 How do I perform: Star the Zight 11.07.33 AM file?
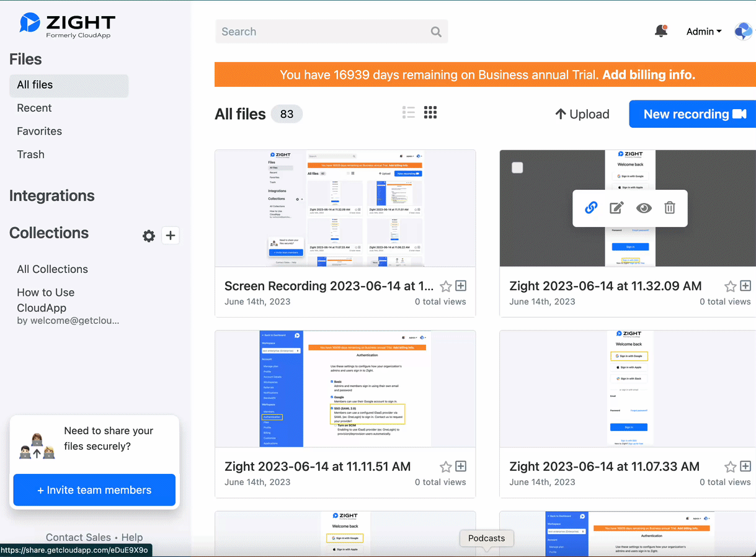[730, 466]
